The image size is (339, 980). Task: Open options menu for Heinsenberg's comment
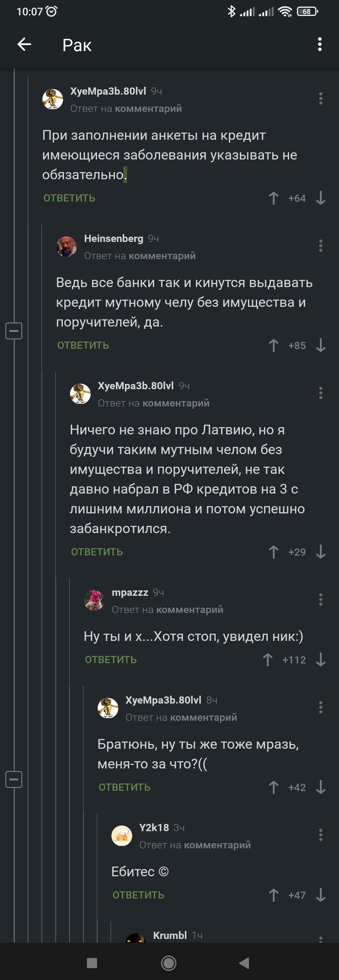click(x=321, y=246)
